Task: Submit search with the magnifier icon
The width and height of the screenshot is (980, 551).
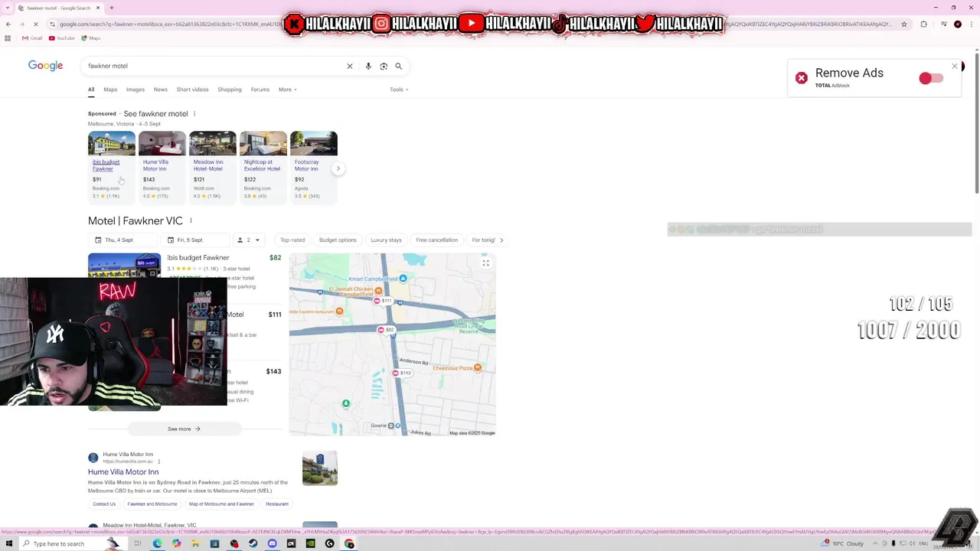Action: (x=398, y=66)
